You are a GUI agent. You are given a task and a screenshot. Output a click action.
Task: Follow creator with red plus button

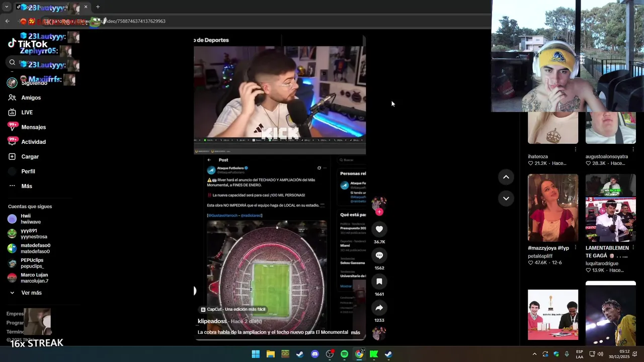point(379,212)
